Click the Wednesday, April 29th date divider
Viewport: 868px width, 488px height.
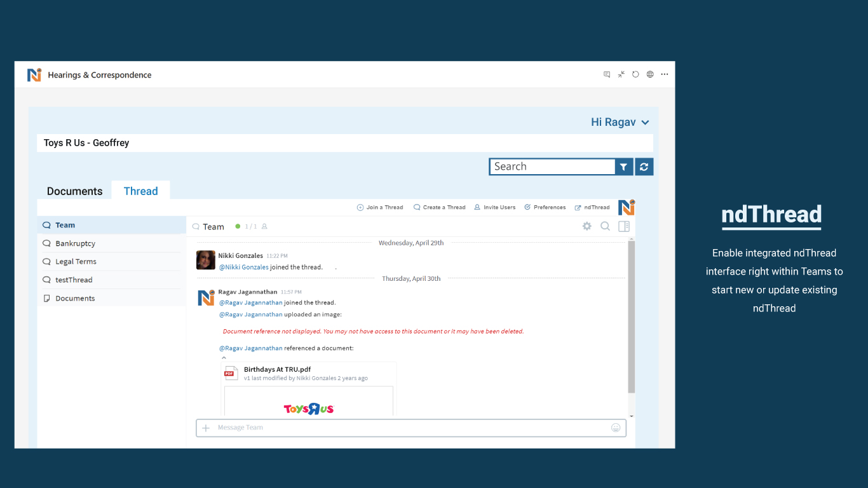tap(411, 243)
